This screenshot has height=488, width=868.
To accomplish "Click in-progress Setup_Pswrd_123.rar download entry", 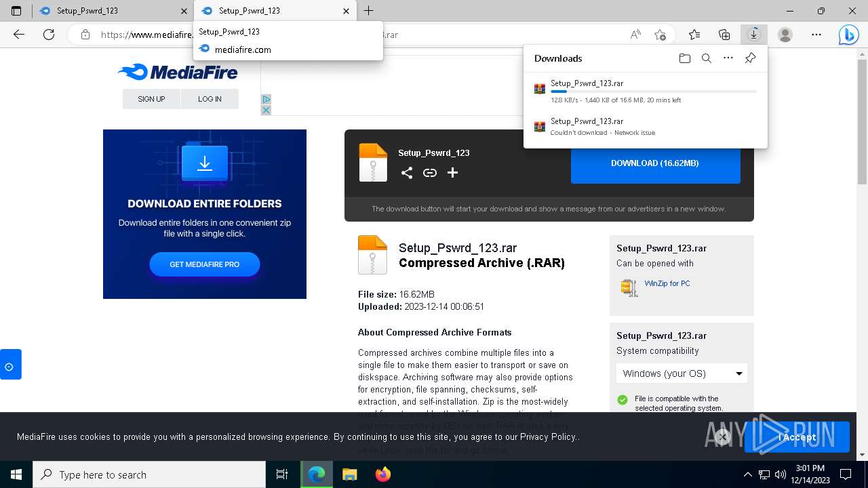I will pyautogui.click(x=646, y=91).
